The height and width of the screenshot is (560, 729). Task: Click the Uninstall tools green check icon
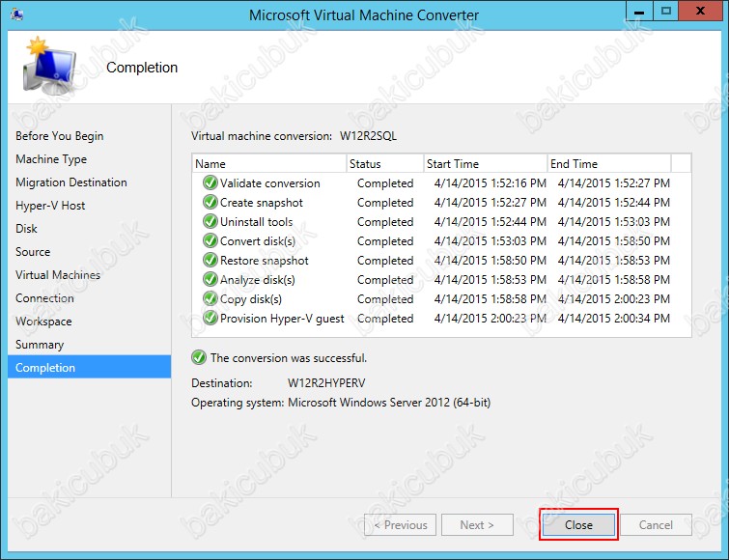[x=210, y=221]
